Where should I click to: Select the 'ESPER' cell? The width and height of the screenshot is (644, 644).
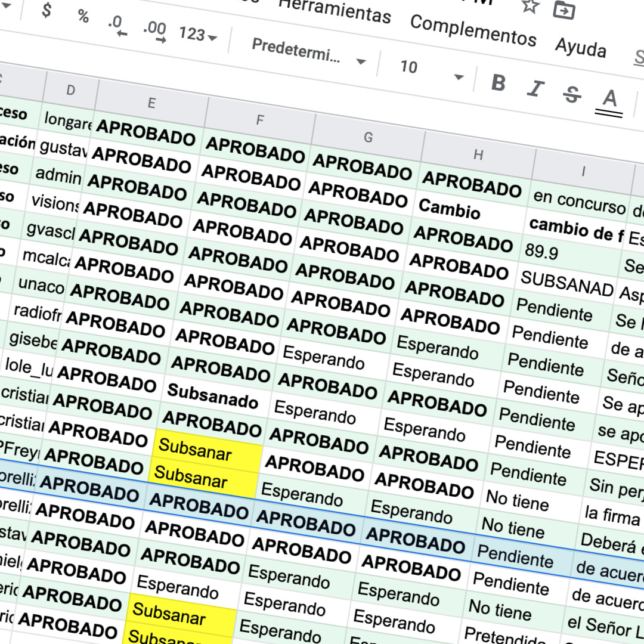618,460
